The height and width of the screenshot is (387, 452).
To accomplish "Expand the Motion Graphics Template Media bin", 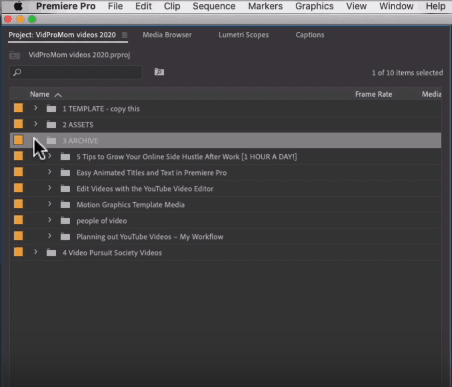I will [x=50, y=204].
